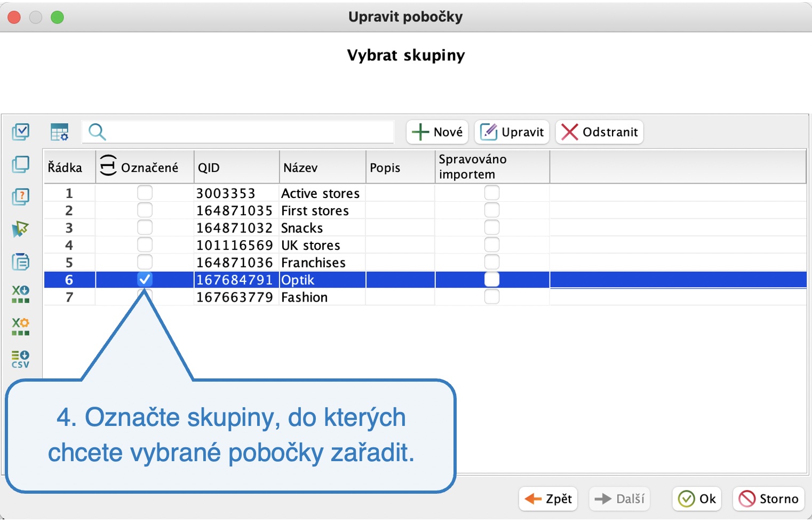Sort by Spravováno importem column header
812x522 pixels.
pos(492,167)
